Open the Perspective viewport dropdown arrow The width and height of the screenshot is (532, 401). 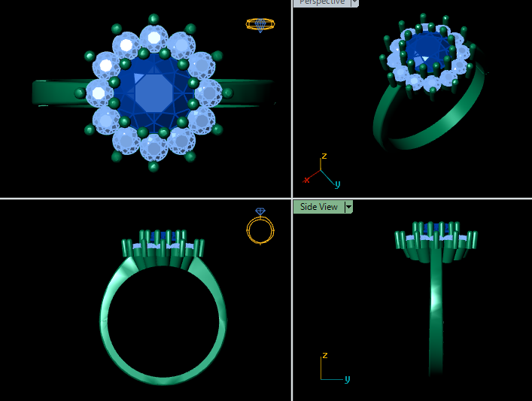pos(354,2)
